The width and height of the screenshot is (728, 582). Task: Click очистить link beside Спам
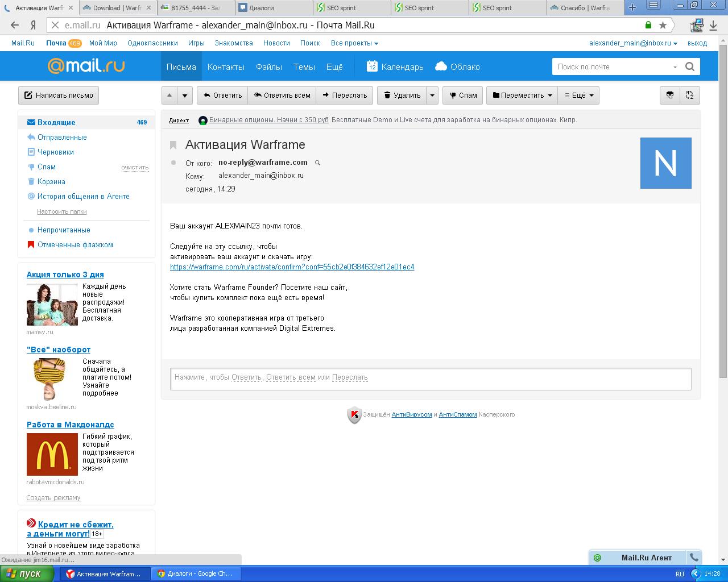(x=135, y=168)
